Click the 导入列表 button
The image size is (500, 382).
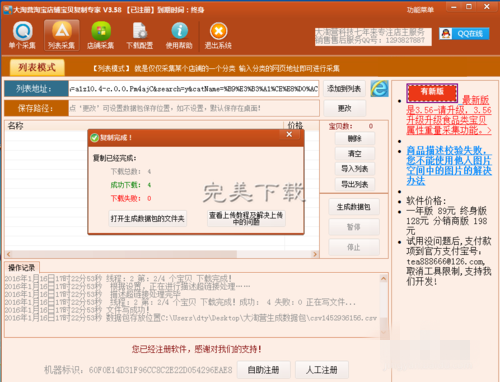[355, 169]
